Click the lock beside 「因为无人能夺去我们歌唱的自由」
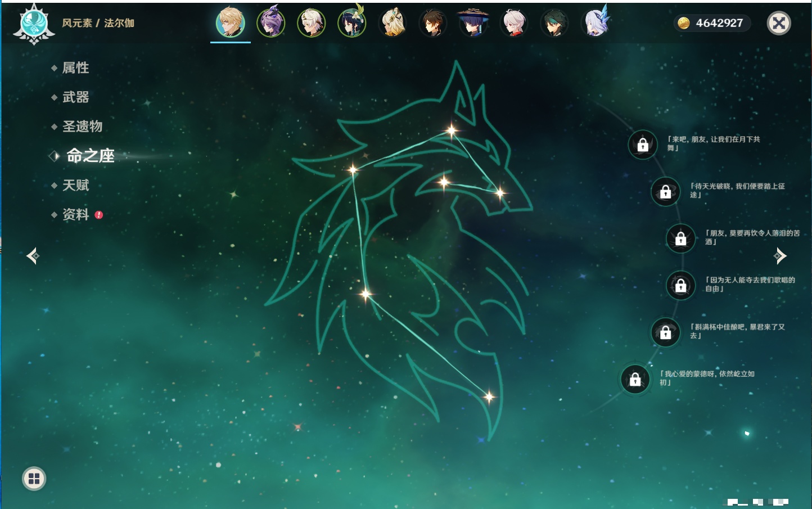Image resolution: width=812 pixels, height=509 pixels. [681, 286]
